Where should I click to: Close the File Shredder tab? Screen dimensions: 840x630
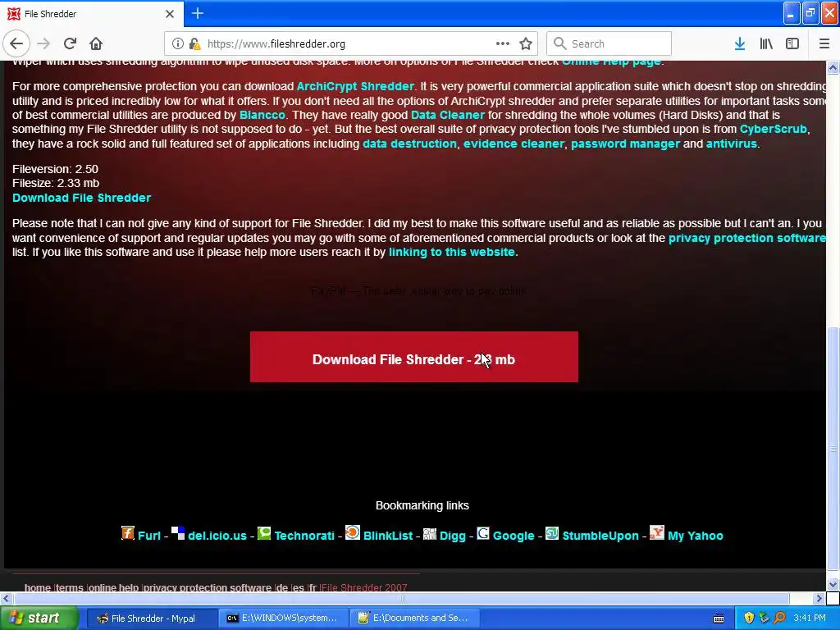coord(170,14)
